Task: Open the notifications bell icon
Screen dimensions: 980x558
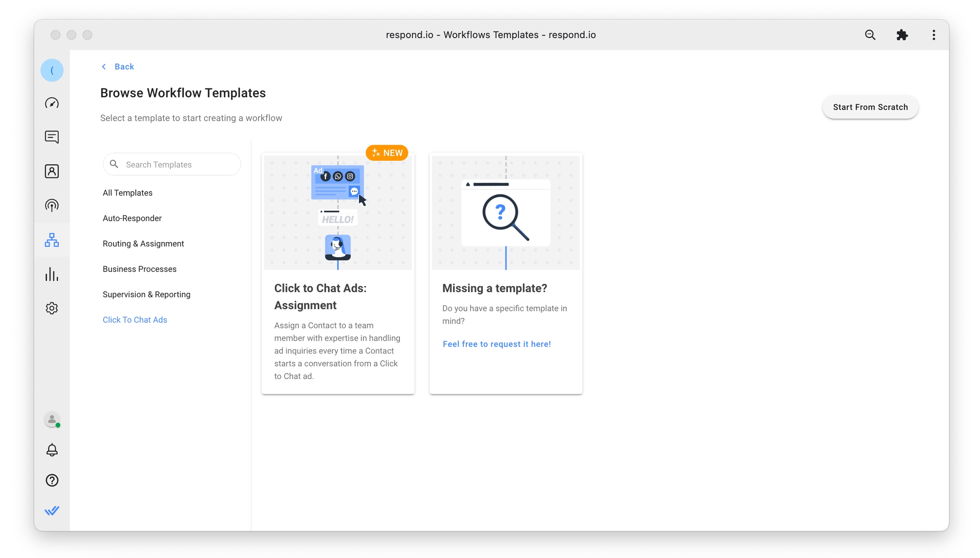Action: click(52, 450)
